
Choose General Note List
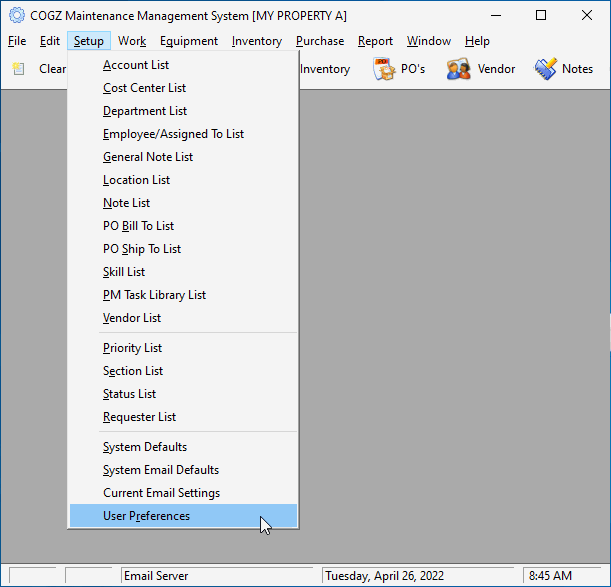(x=183, y=157)
